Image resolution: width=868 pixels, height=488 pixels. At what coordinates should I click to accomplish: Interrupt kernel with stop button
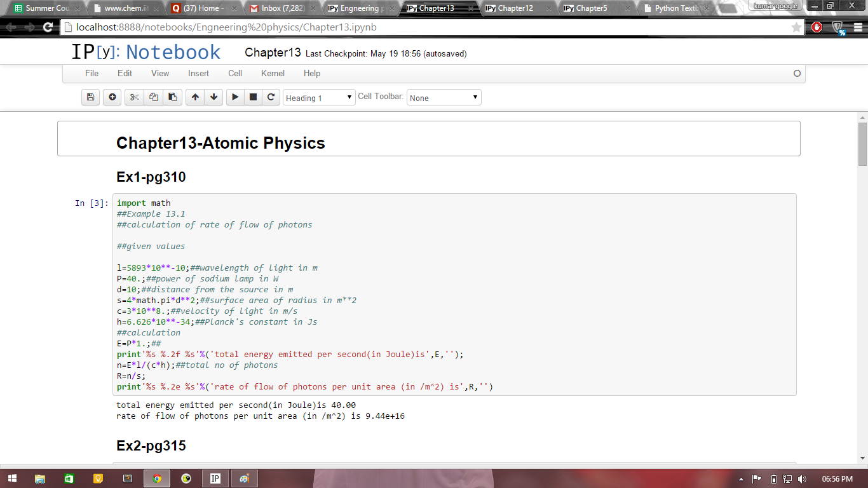click(x=253, y=97)
